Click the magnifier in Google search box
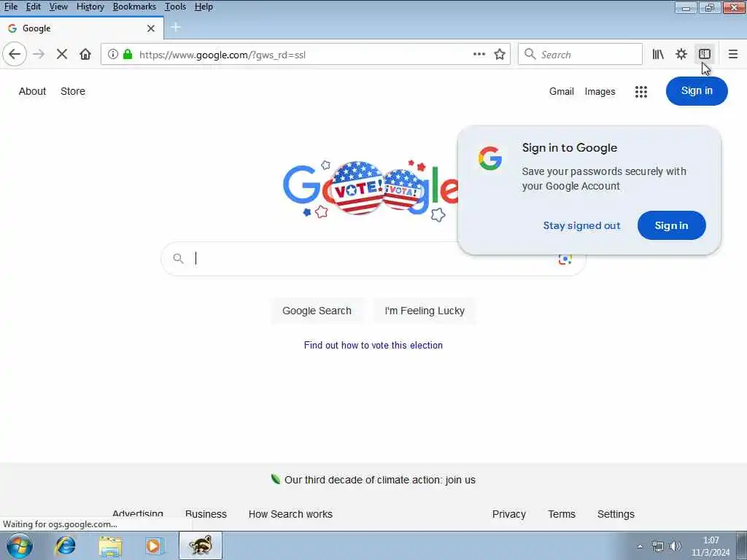This screenshot has width=747, height=560. (178, 259)
